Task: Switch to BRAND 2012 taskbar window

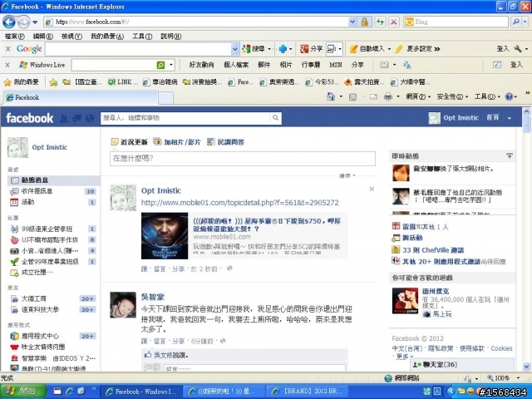Action: click(308, 392)
